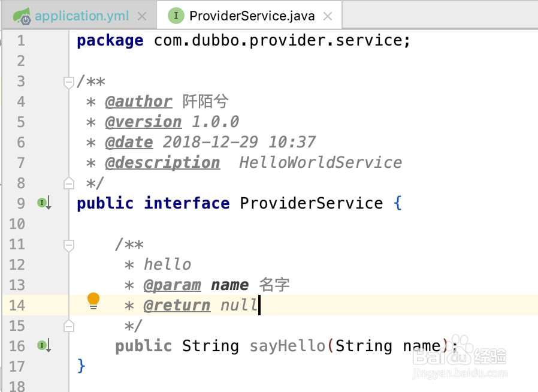The image size is (538, 392).
Task: Click the yellow intention lightbulb icon
Action: coord(93,300)
